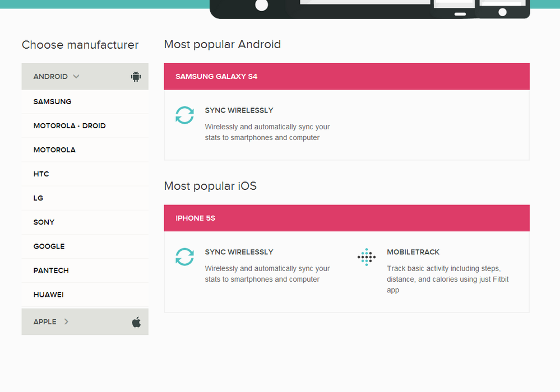Click the sync icon under Samsung Galaxy S4
Image resolution: width=560 pixels, height=392 pixels.
[184, 115]
